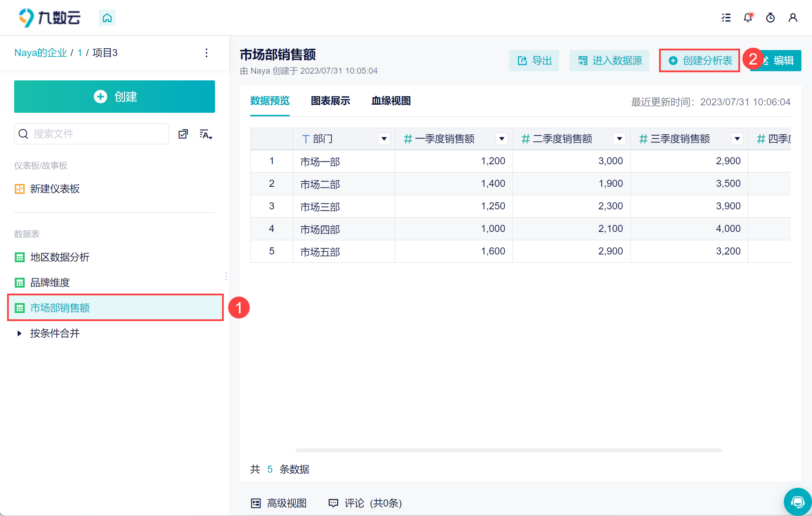Open the Naya的企业 breadcrumb link
The image size is (812, 516).
tap(41, 53)
